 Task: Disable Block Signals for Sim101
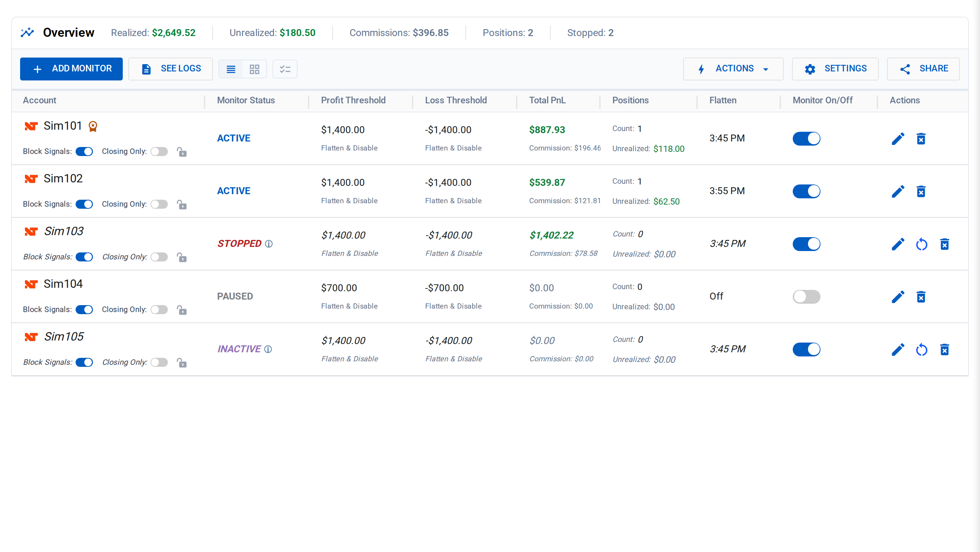84,152
